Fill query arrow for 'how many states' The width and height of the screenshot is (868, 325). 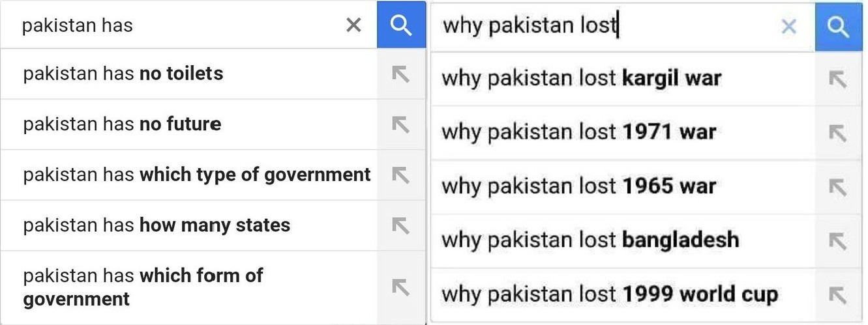tap(400, 225)
